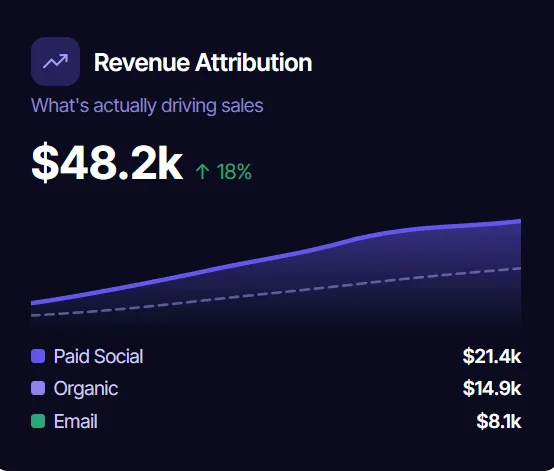Click the 18% growth indicator
Viewport: 554px width, 471px height.
point(234,172)
